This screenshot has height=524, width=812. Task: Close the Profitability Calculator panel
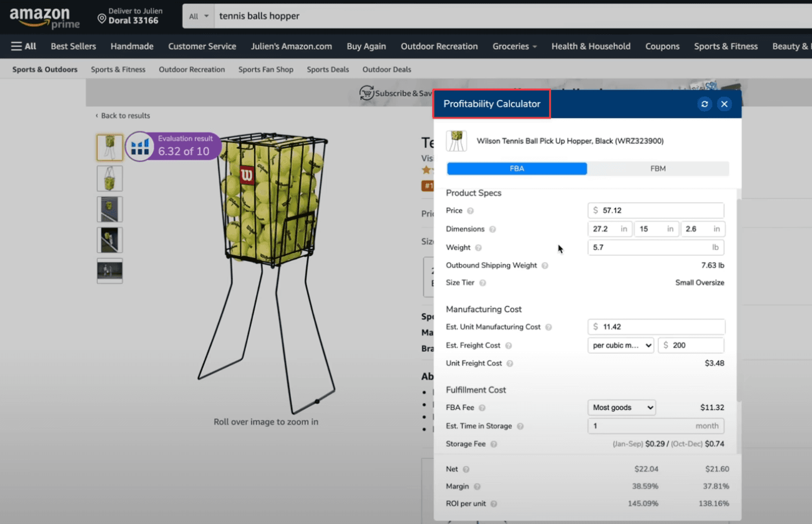[x=724, y=104]
